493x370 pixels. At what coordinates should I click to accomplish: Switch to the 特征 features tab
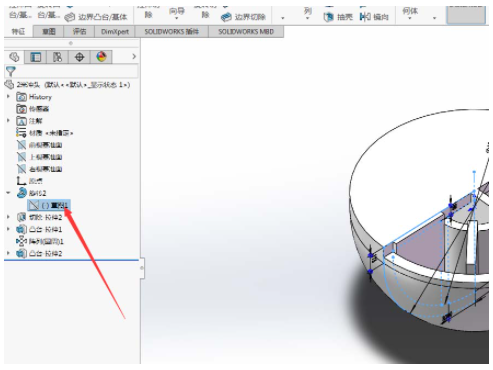tap(18, 32)
